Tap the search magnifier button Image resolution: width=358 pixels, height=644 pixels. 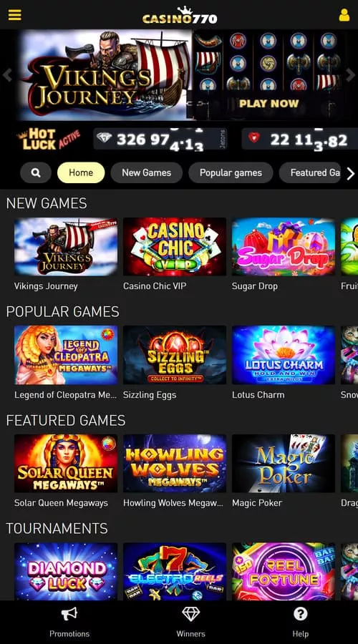[36, 172]
